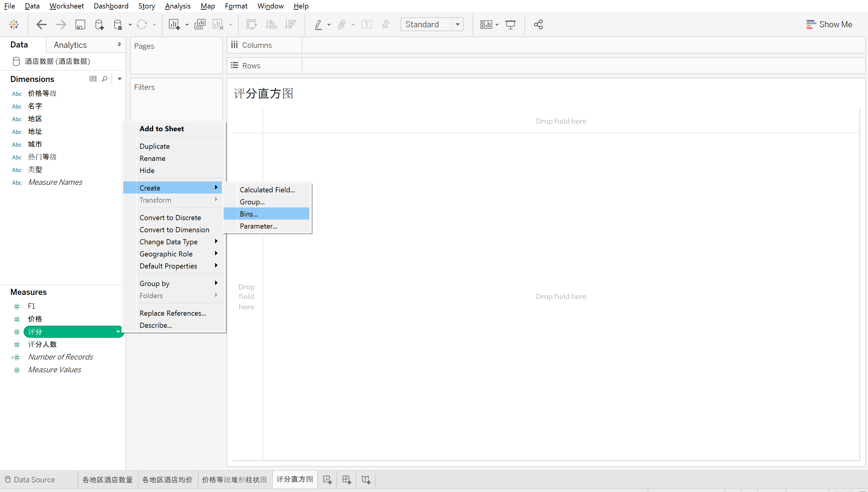Click the Share workbook icon
Screen dimensions: 868x492
pyautogui.click(x=538, y=24)
